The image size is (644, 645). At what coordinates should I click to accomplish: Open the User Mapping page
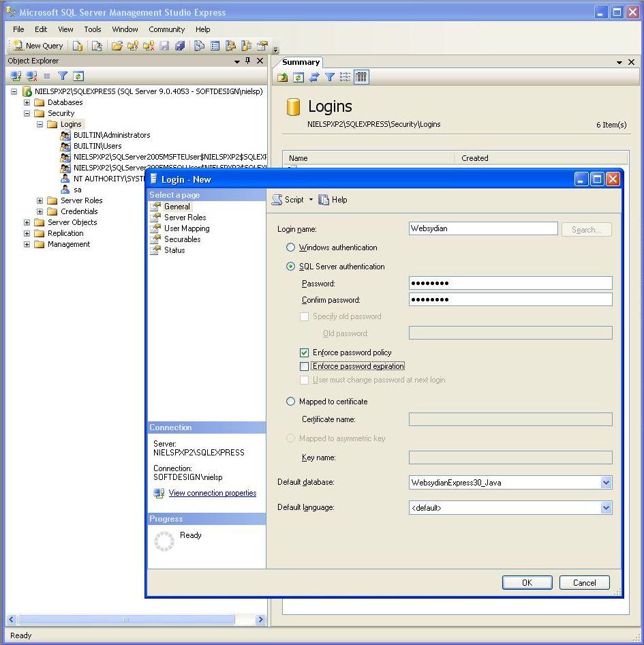pos(187,228)
